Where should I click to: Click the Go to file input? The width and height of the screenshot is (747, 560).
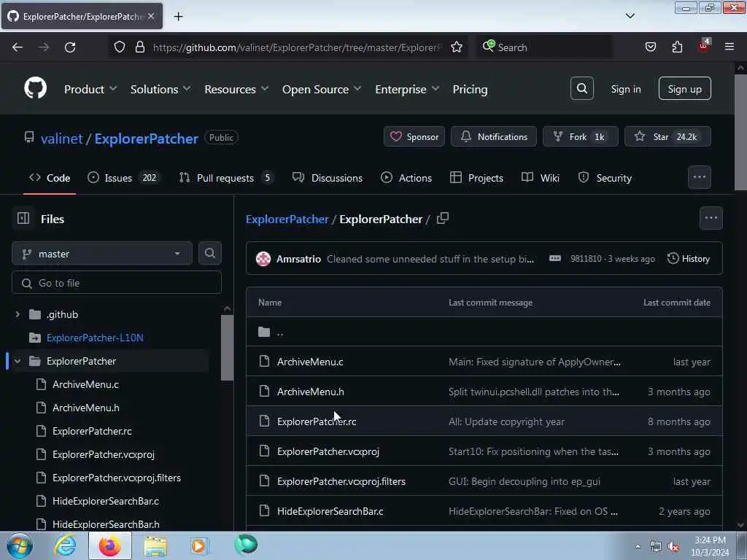(117, 283)
